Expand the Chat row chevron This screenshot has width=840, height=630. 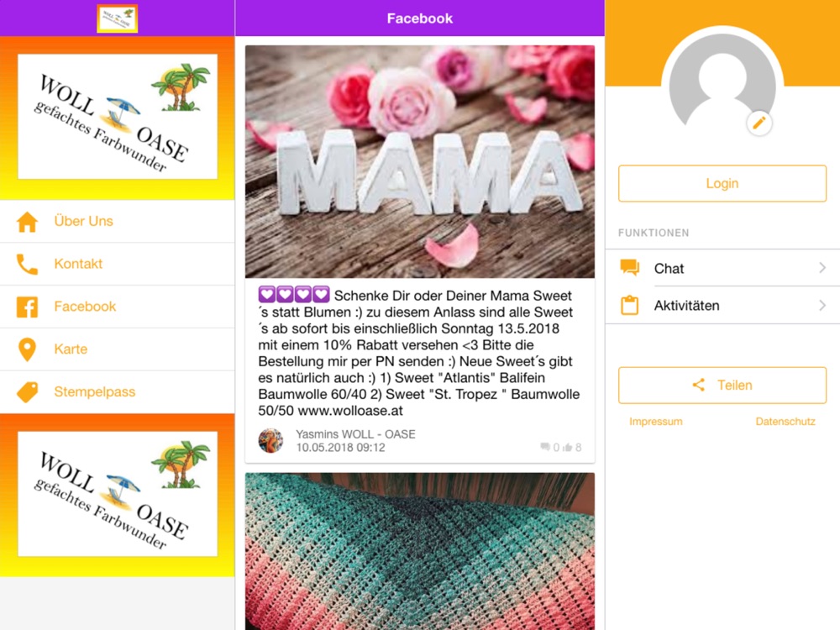point(822,267)
